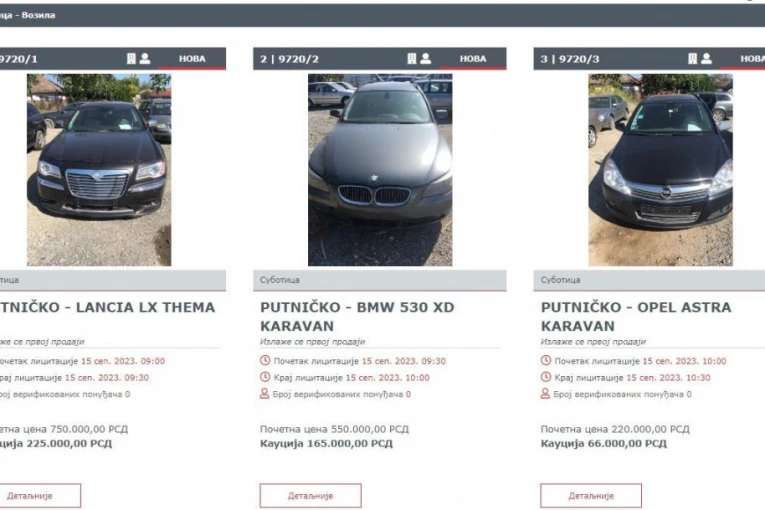Viewport: 765px width, 510px height.
Task: Click the building icon on card 9720/3
Action: (692, 59)
